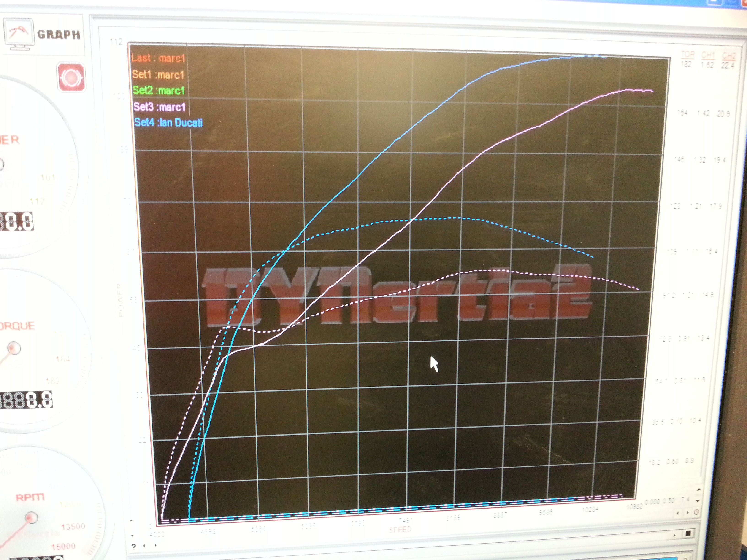The image size is (747, 560).
Task: Choose the TOR axis column header
Action: point(688,55)
